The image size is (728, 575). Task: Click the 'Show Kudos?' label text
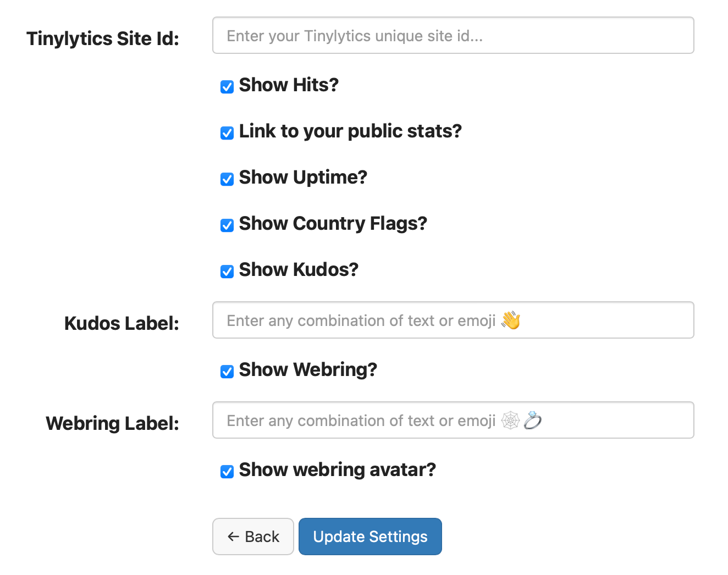(x=299, y=270)
